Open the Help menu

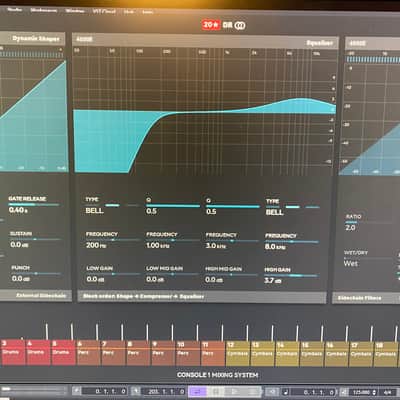coord(147,12)
